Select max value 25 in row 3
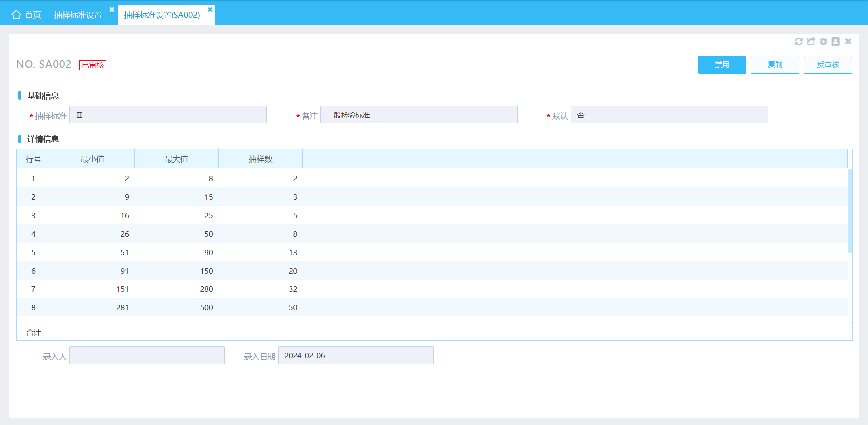The image size is (868, 425). [x=209, y=216]
